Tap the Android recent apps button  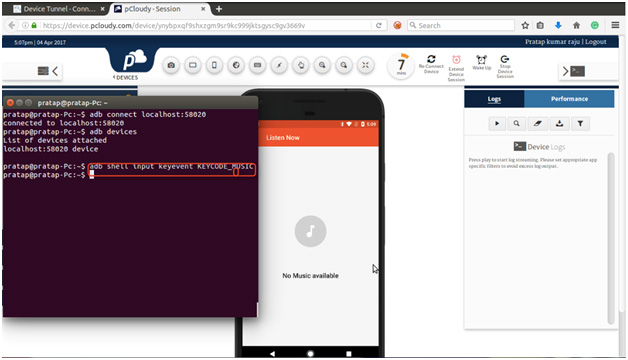[x=349, y=354]
